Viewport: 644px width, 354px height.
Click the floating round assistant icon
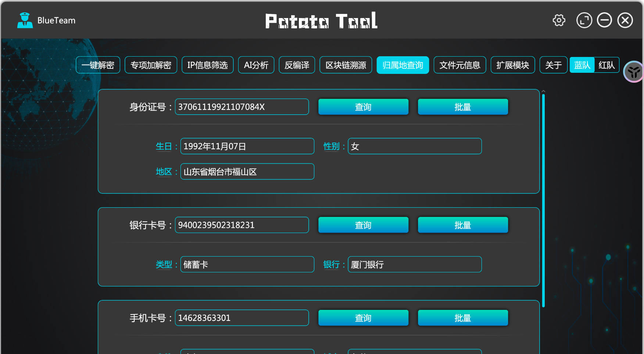pyautogui.click(x=634, y=72)
